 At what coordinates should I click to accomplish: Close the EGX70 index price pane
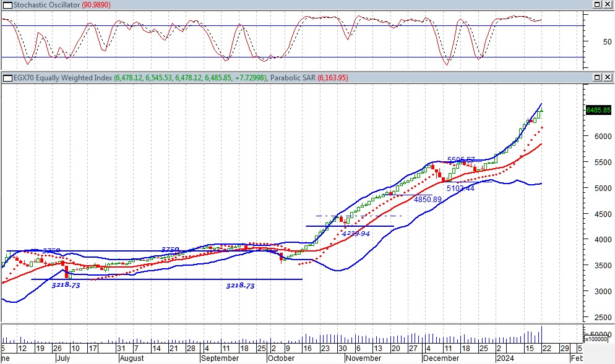click(608, 78)
